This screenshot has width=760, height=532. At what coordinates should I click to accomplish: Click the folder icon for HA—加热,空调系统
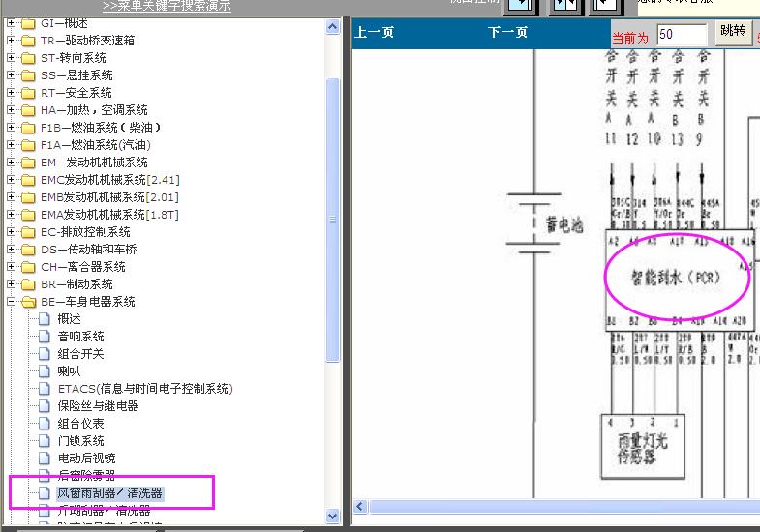[x=28, y=110]
